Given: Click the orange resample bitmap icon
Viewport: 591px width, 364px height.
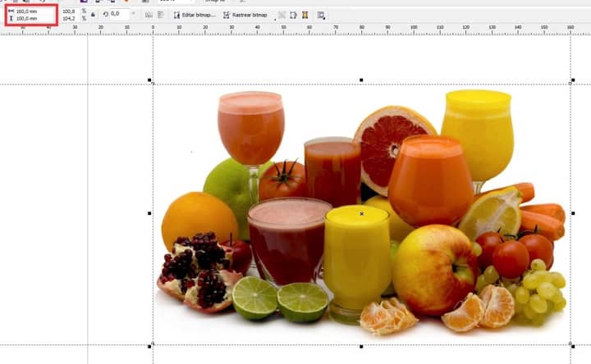Looking at the screenshot, I should [x=305, y=15].
